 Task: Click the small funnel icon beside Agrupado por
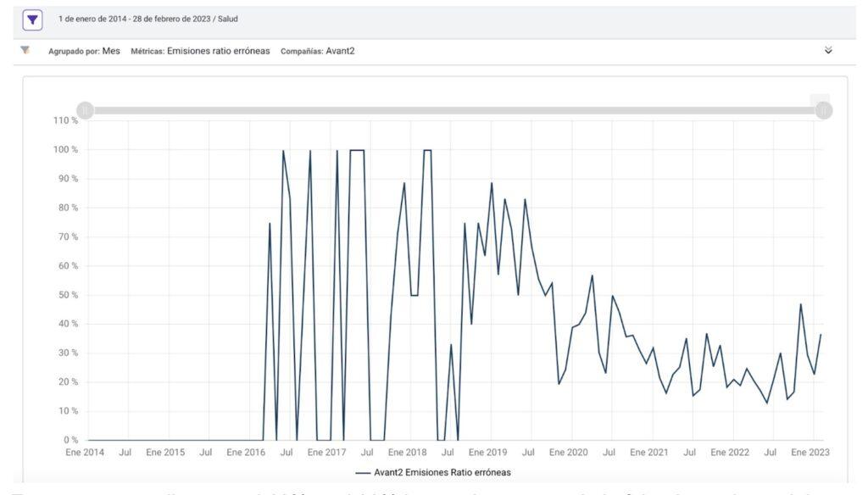click(x=25, y=51)
